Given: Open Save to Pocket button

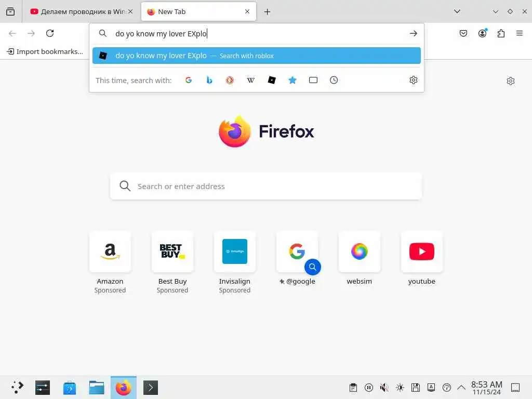Looking at the screenshot, I should [x=463, y=33].
